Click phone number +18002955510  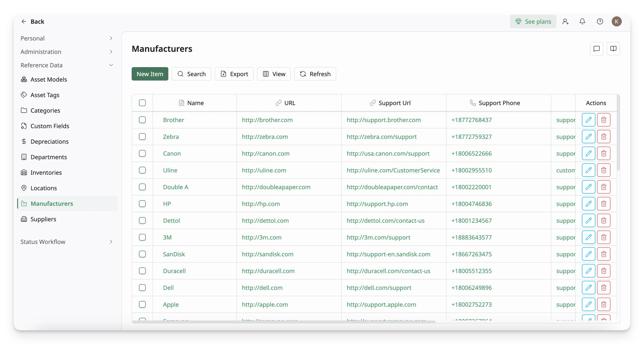(472, 170)
